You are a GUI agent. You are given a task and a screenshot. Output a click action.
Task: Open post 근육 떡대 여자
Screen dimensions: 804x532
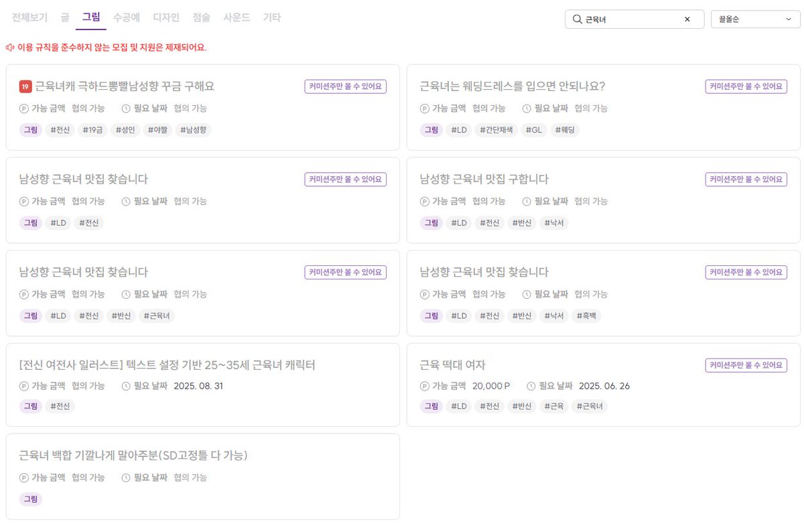pyautogui.click(x=452, y=365)
